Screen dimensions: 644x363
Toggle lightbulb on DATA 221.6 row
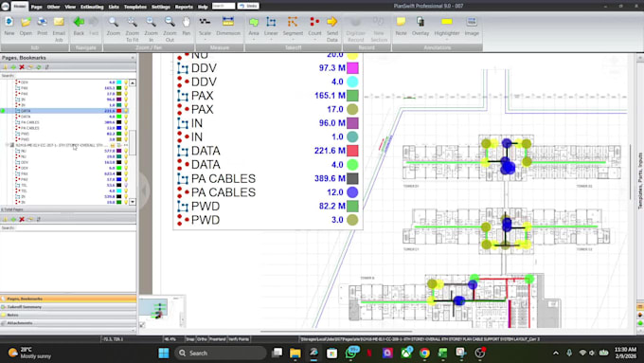click(x=126, y=111)
